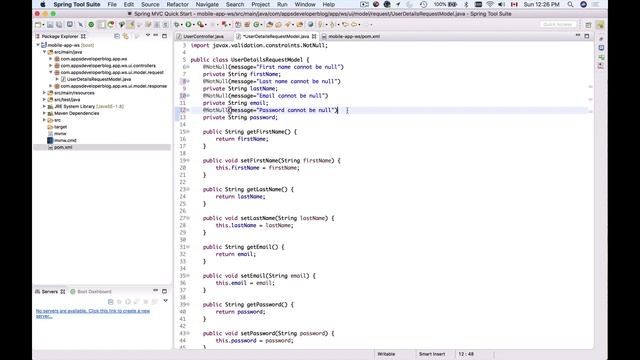The width and height of the screenshot is (640, 360).
Task: Select pom.xml in Package Explorer
Action: [63, 147]
